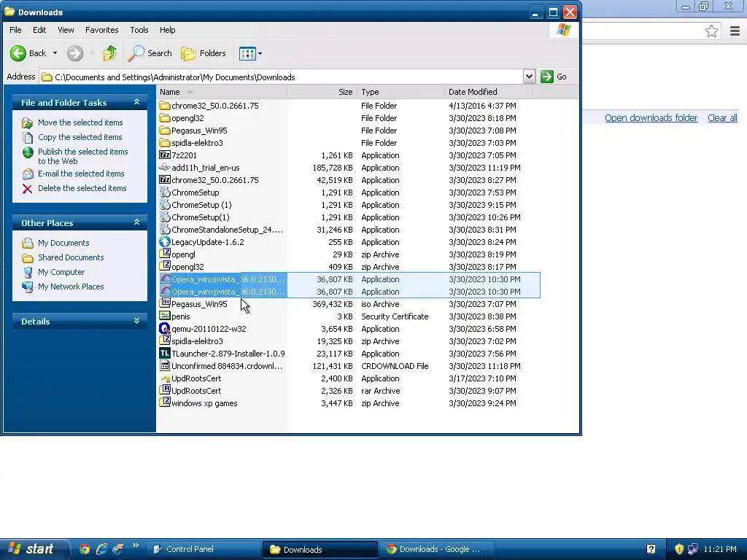Screen dimensions: 747x560
Task: Open the Search magnifier toolbar button
Action: [150, 53]
